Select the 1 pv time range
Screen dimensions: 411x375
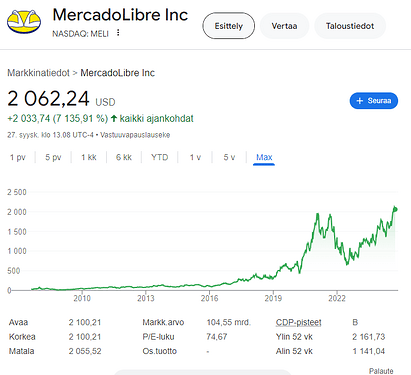click(18, 157)
